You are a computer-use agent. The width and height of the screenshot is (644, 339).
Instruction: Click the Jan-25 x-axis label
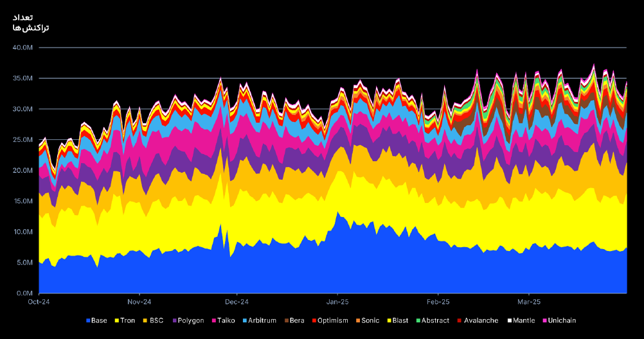coord(337,302)
